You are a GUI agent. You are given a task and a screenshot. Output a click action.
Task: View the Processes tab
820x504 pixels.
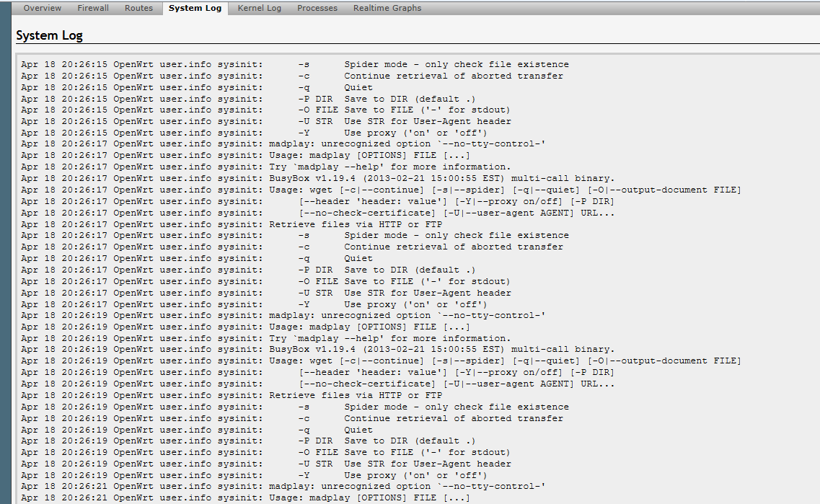317,9
